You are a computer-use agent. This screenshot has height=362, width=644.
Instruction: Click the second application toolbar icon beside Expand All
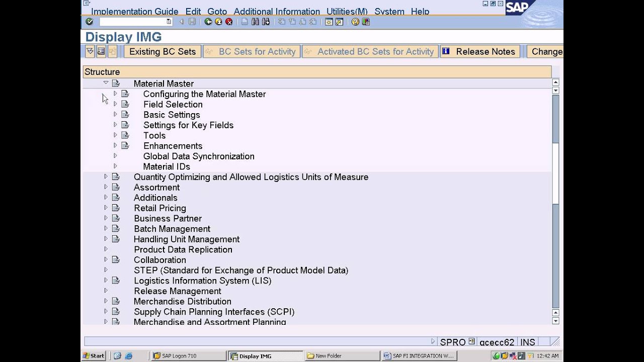click(x=101, y=51)
